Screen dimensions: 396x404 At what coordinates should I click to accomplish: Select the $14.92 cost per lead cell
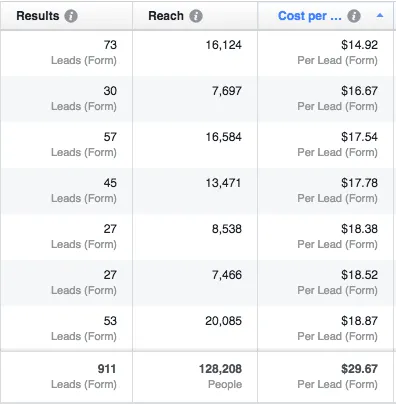(326, 53)
